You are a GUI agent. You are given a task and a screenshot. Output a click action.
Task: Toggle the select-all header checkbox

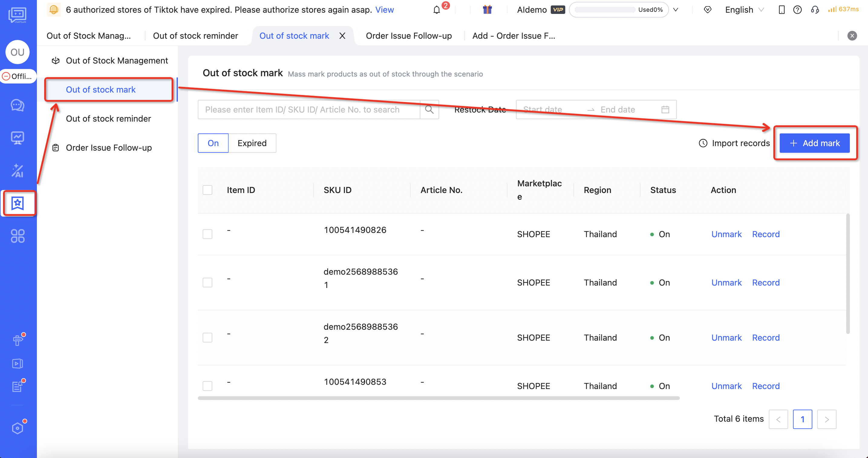coord(207,190)
